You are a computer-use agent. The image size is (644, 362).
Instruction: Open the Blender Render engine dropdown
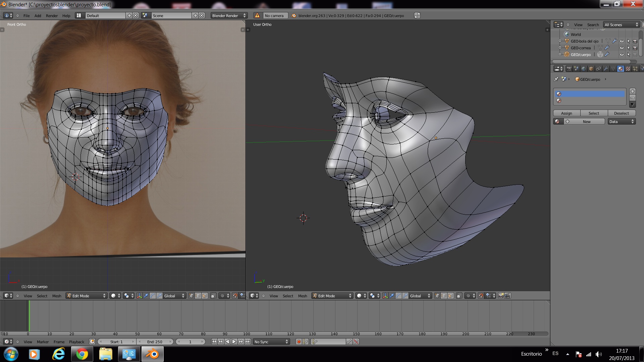coord(229,15)
